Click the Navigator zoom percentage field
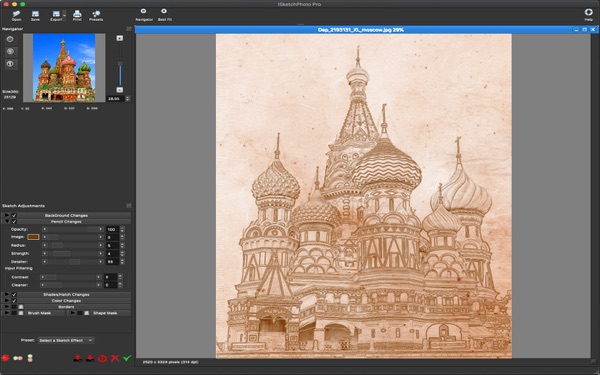This screenshot has width=600, height=375. coord(116,99)
